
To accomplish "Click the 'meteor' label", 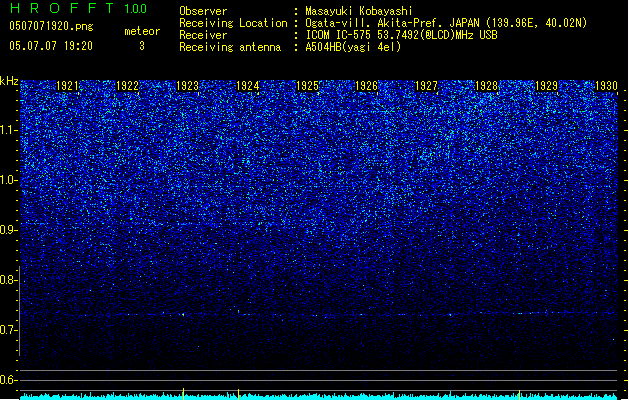I will coord(142,31).
